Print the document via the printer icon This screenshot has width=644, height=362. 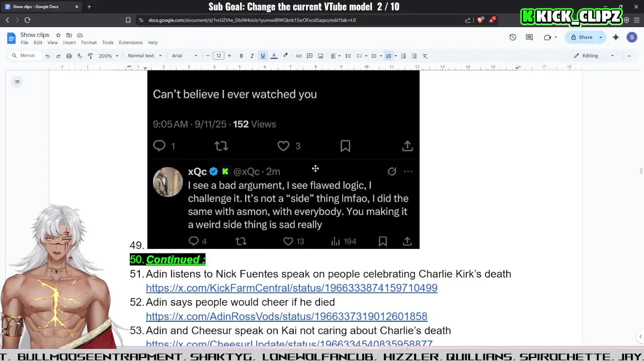tap(69, 56)
